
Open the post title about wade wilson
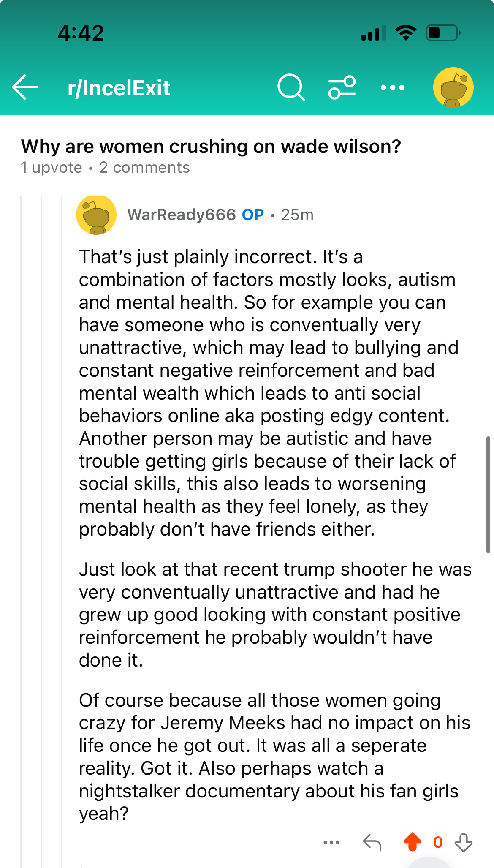pos(211,147)
